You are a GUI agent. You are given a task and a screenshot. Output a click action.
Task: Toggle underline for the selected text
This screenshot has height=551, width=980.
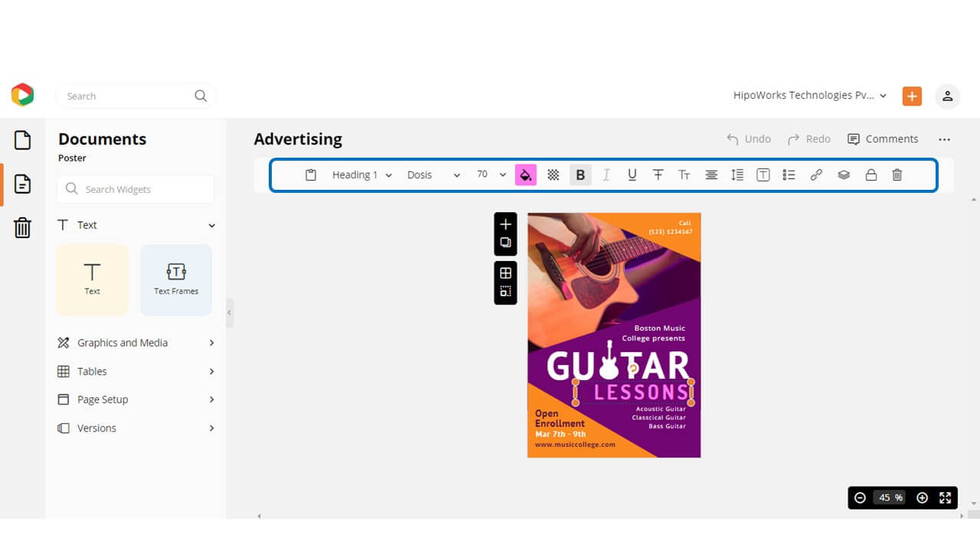(632, 174)
